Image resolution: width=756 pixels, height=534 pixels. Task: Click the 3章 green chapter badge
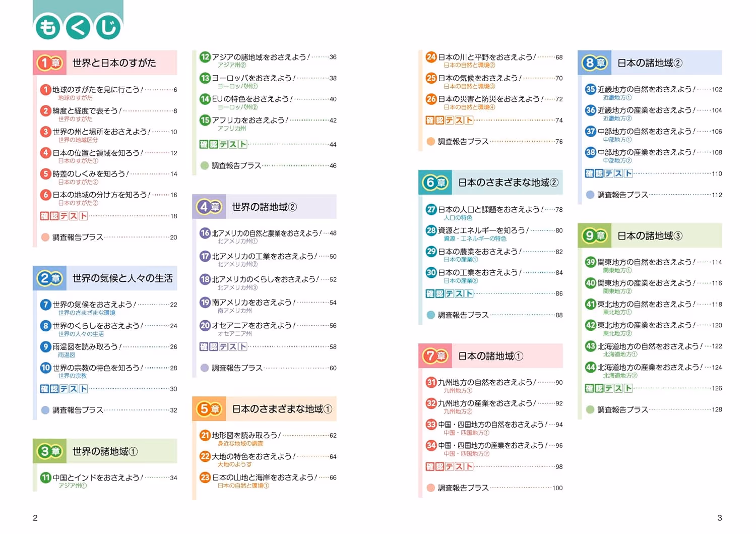[50, 451]
